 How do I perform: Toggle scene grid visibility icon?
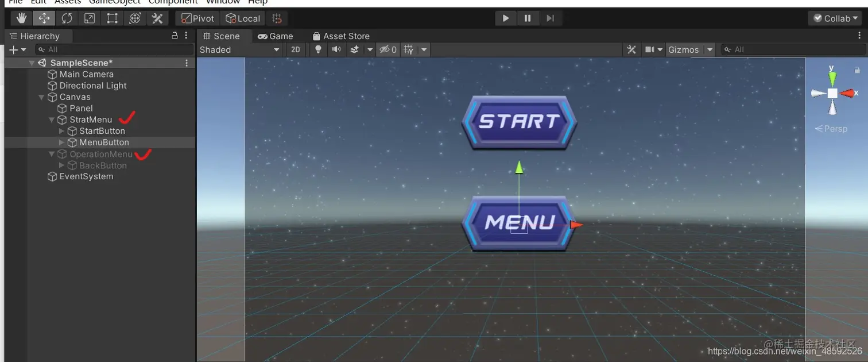[409, 50]
